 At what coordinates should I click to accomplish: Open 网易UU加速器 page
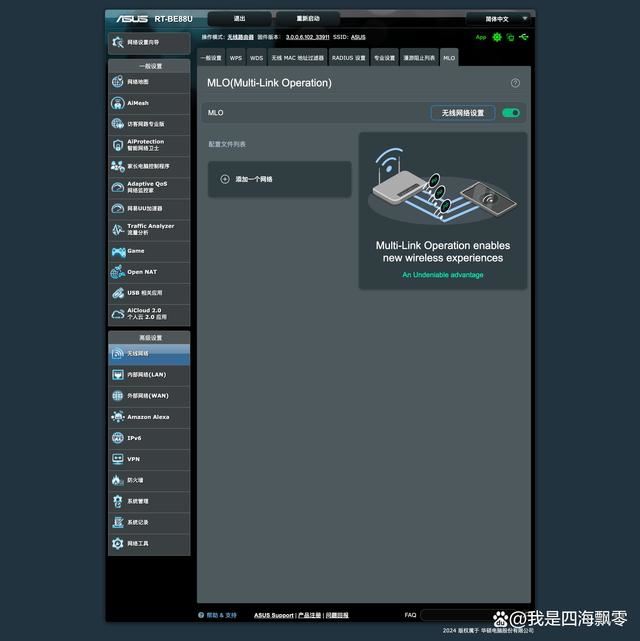point(149,208)
